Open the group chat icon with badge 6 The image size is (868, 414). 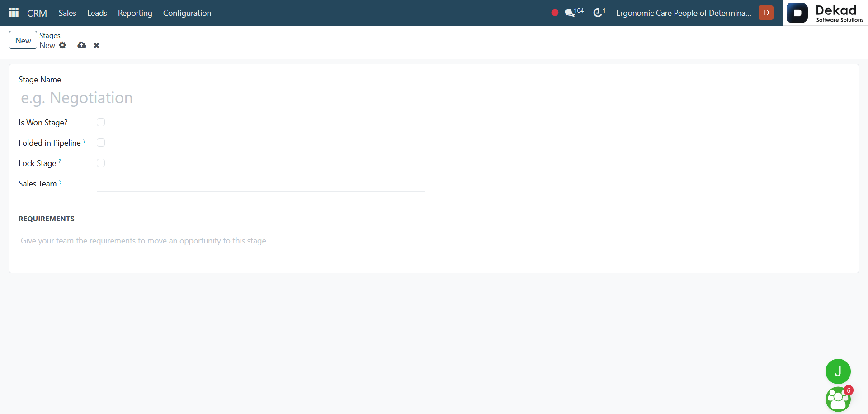point(838,399)
